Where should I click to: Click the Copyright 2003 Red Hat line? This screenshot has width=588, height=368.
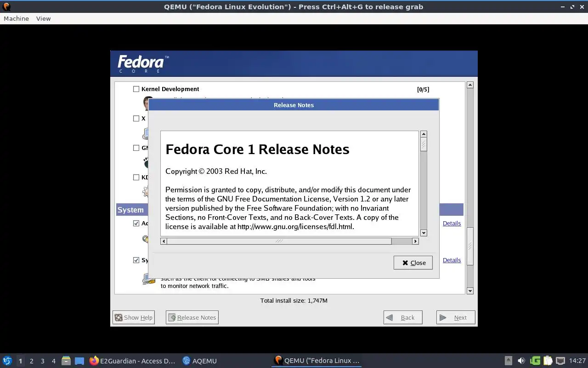click(216, 171)
